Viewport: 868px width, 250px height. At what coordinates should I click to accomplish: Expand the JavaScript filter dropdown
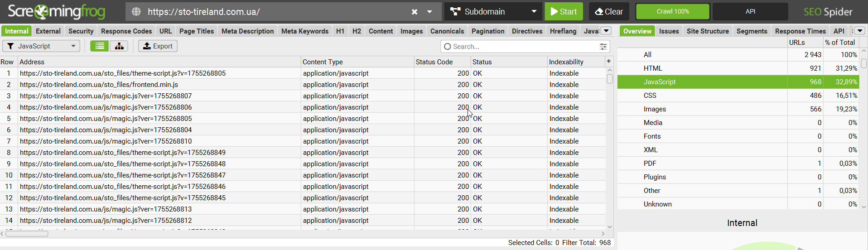pyautogui.click(x=41, y=46)
